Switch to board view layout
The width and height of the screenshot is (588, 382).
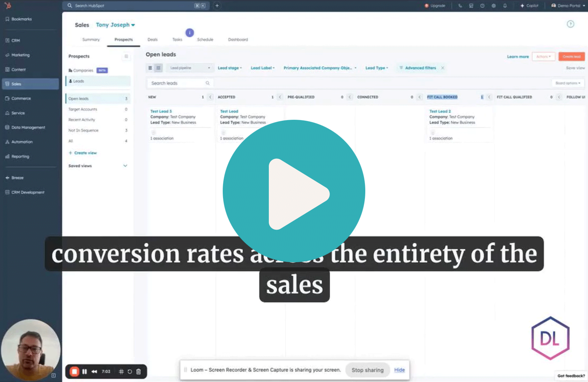[x=159, y=68]
